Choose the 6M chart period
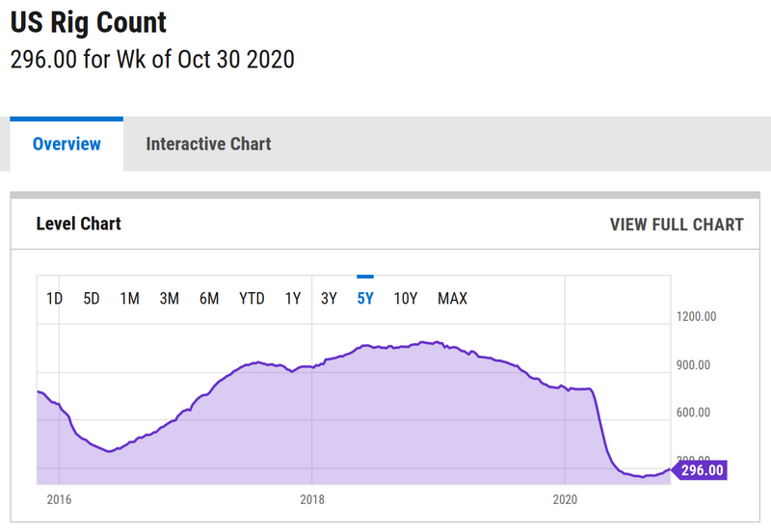This screenshot has width=771, height=532. [209, 299]
